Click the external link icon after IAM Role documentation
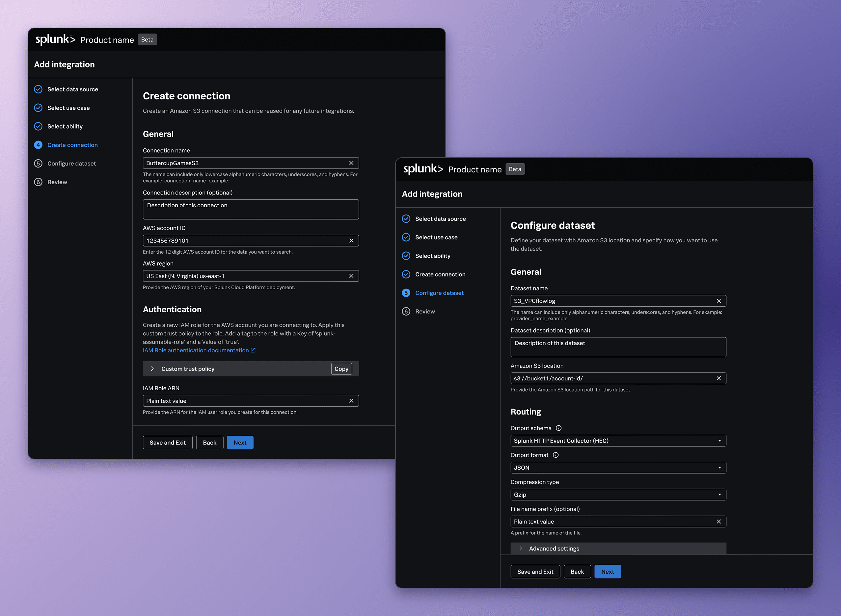Viewport: 841px width, 616px height. pyautogui.click(x=253, y=350)
